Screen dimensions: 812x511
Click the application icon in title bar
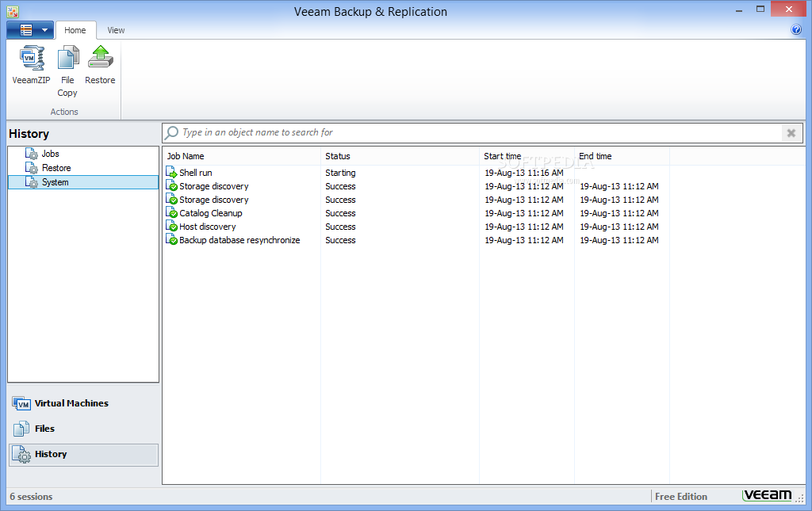coord(13,11)
